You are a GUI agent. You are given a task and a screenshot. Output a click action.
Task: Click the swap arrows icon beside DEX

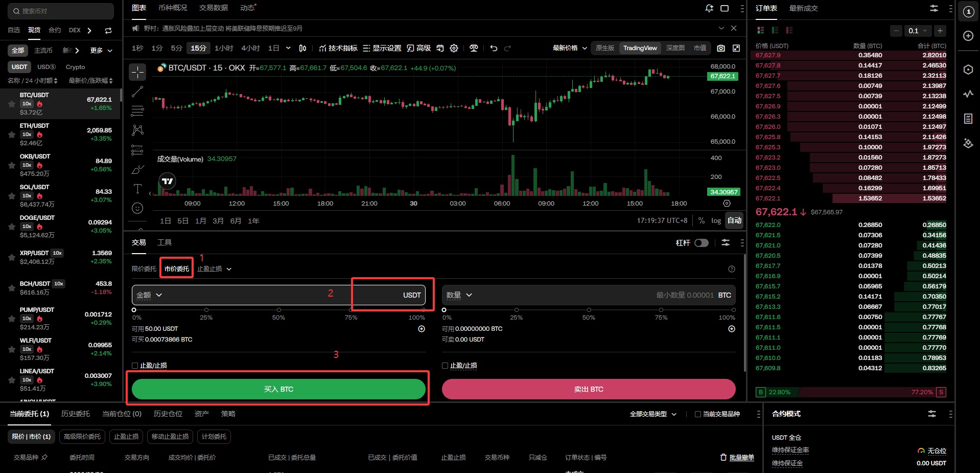click(x=108, y=31)
